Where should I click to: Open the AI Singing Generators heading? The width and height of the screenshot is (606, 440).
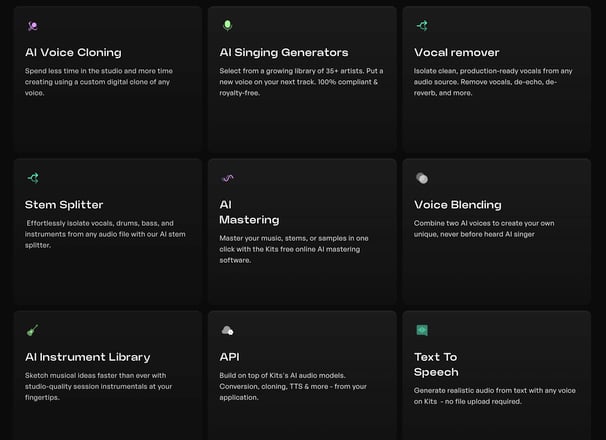[x=284, y=52]
